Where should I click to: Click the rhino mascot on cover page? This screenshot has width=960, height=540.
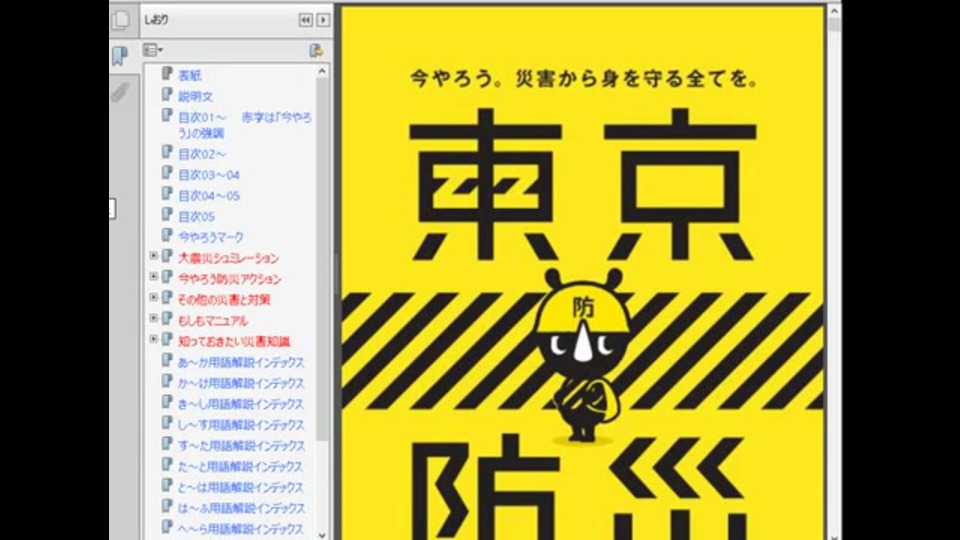[582, 355]
